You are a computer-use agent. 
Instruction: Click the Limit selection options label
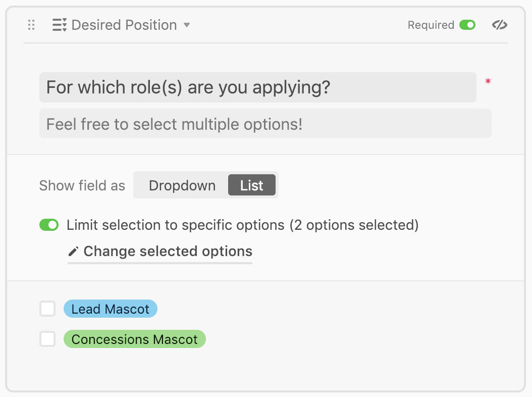pos(243,225)
